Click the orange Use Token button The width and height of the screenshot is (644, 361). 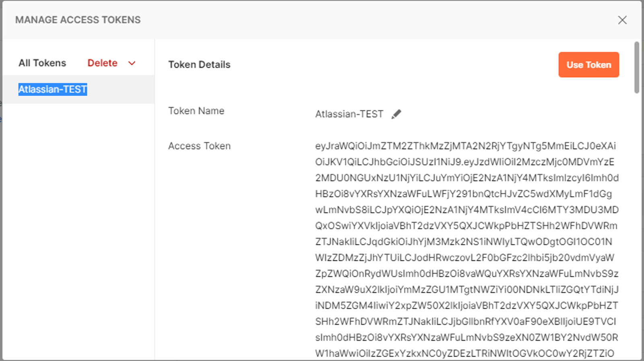point(588,65)
